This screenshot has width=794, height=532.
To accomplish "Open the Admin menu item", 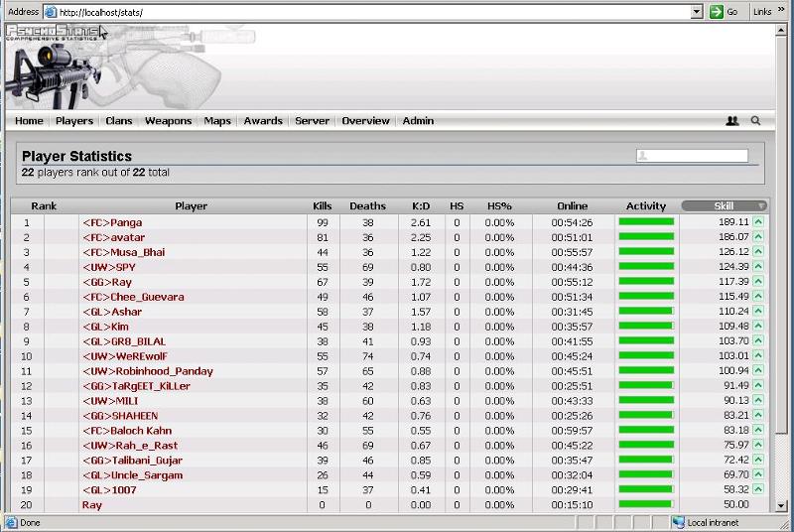I will pyautogui.click(x=418, y=120).
